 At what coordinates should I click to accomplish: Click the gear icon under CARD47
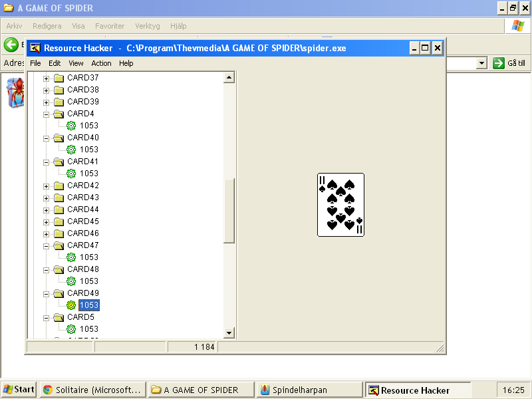71,257
